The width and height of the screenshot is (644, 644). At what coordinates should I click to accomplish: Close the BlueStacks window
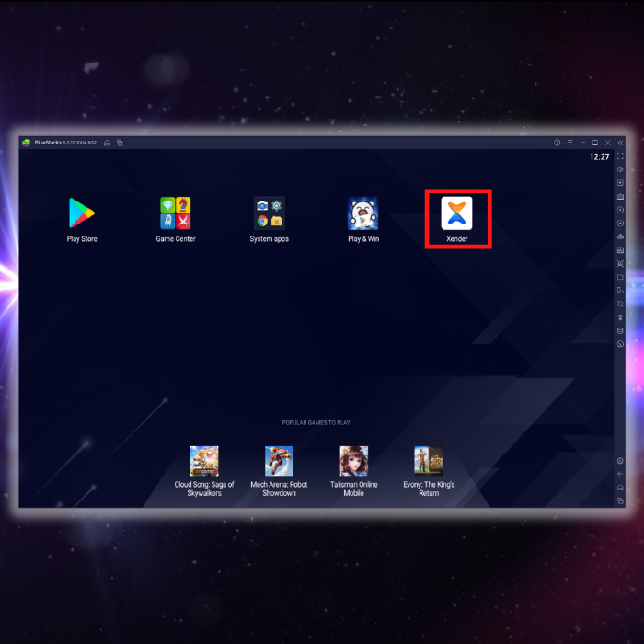[x=608, y=143]
